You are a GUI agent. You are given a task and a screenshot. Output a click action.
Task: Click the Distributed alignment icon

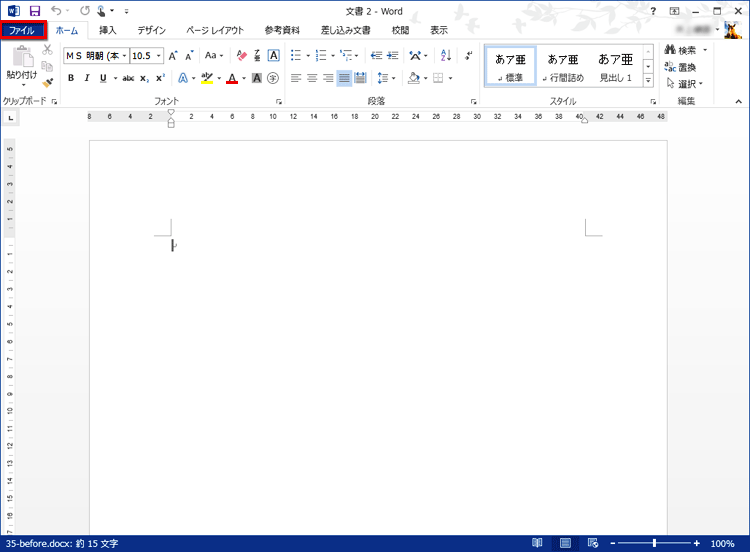click(x=360, y=78)
